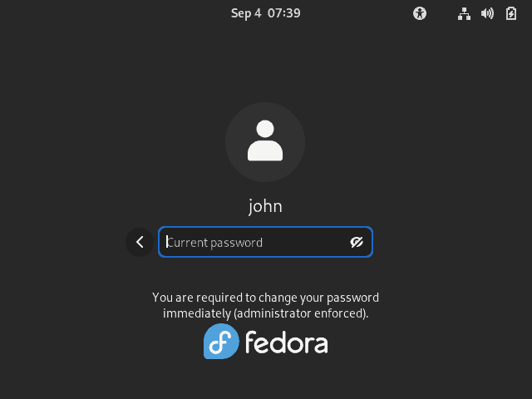This screenshot has width=532, height=399.
Task: Click the "fedora" wordmark text
Action: 286,342
